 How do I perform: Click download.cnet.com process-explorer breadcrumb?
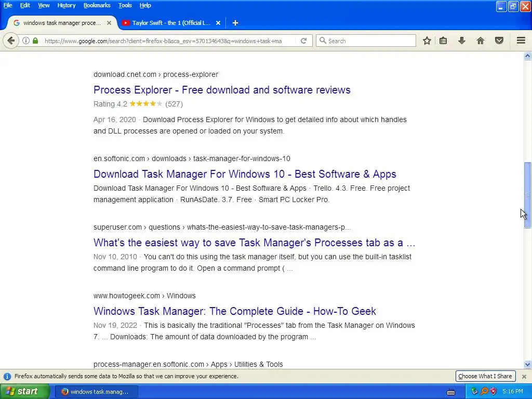(x=156, y=74)
